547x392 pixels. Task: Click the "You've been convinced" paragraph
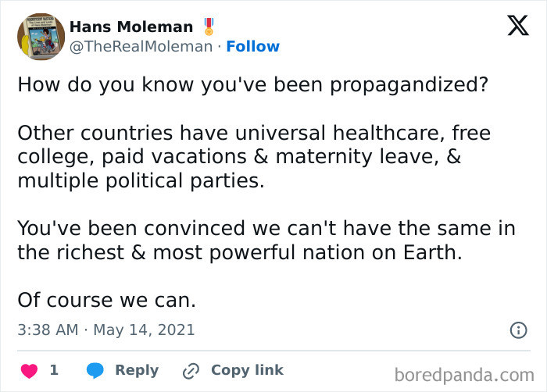pyautogui.click(x=266, y=241)
